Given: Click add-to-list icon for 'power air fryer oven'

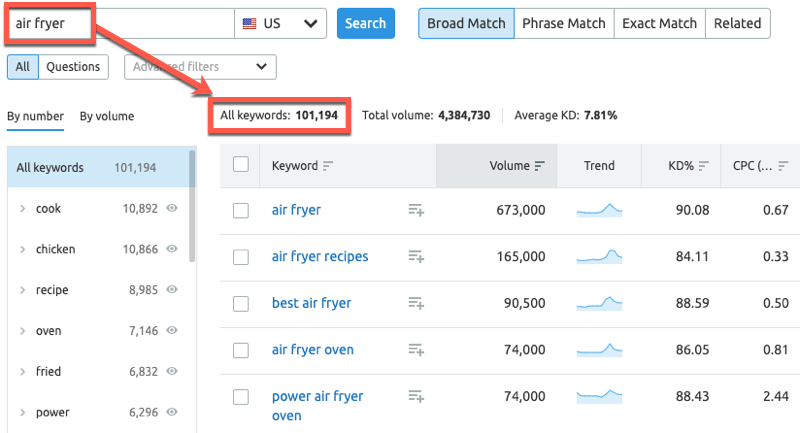Looking at the screenshot, I should click(416, 397).
